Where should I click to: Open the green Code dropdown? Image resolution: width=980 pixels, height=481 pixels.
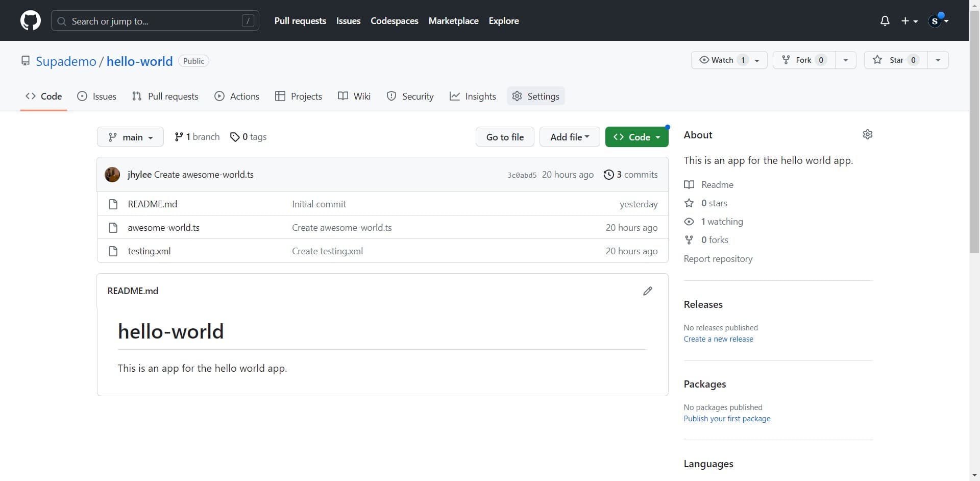pyautogui.click(x=637, y=136)
